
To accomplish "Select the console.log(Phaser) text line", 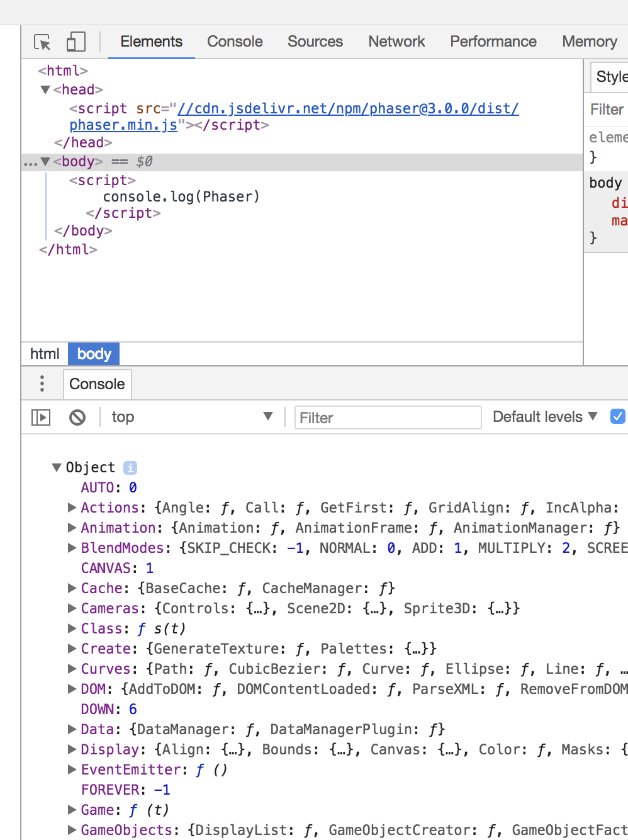I will [x=181, y=197].
